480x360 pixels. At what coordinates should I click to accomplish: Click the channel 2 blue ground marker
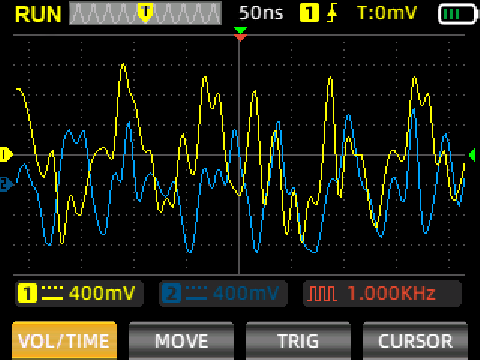pyautogui.click(x=7, y=184)
